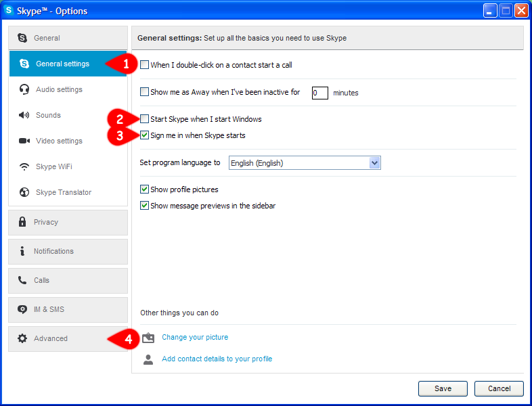The width and height of the screenshot is (532, 406).
Task: Click 'Set program language to' label
Action: coord(180,162)
